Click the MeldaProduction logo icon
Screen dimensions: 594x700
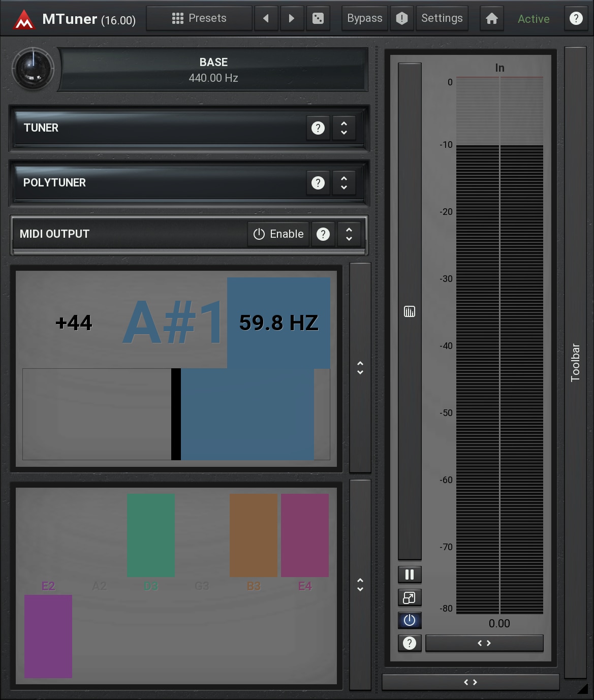pos(23,19)
